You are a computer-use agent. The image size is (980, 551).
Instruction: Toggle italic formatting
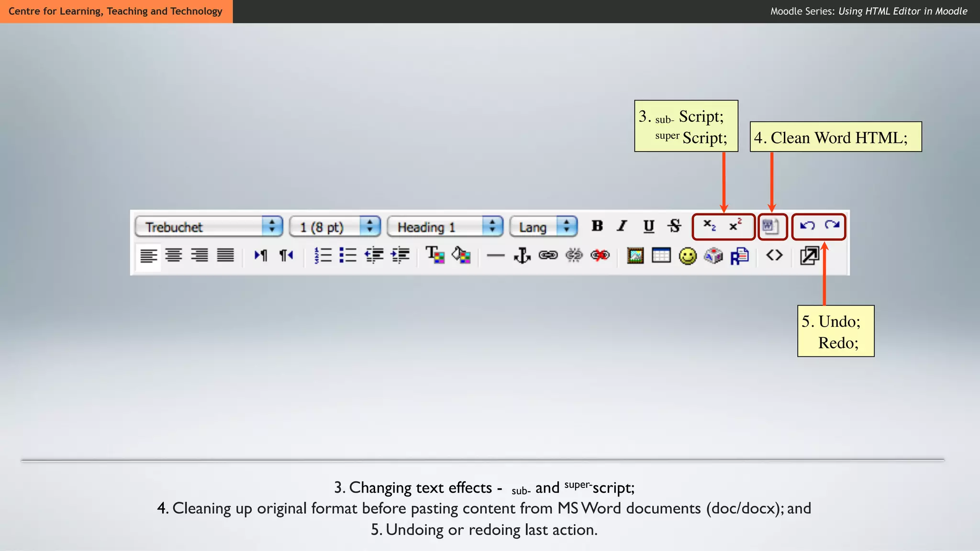pos(622,226)
